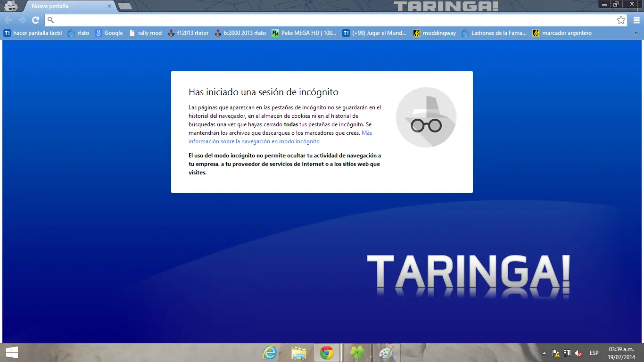
Task: Click the battery power tray icon
Action: pyautogui.click(x=567, y=353)
